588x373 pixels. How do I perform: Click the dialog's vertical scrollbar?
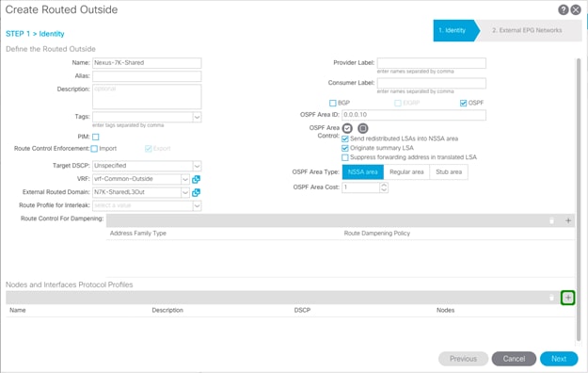click(579, 199)
